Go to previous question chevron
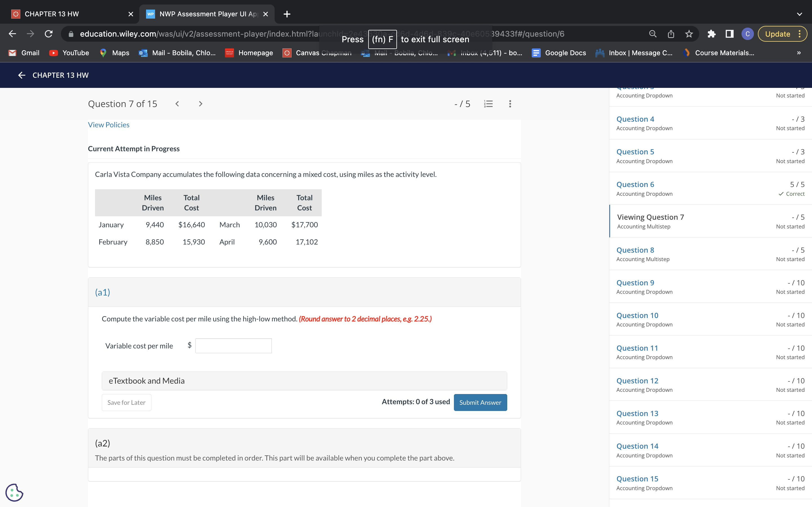This screenshot has width=812, height=507. [177, 104]
